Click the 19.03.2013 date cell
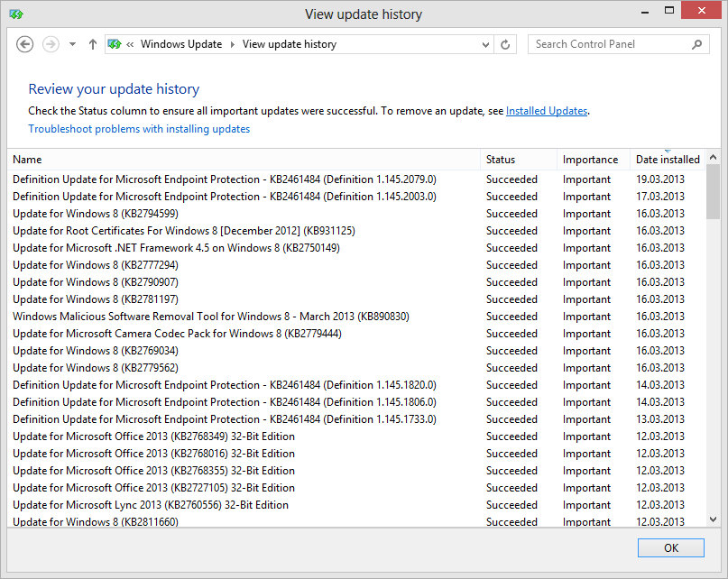The height and width of the screenshot is (579, 728). pos(660,179)
